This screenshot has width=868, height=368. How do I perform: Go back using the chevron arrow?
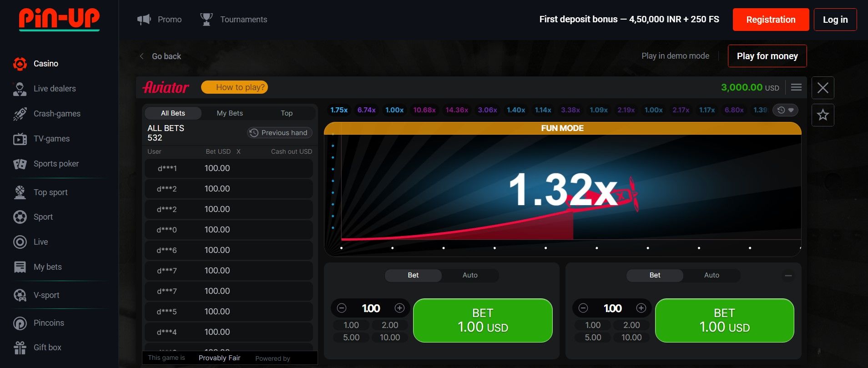(x=142, y=56)
